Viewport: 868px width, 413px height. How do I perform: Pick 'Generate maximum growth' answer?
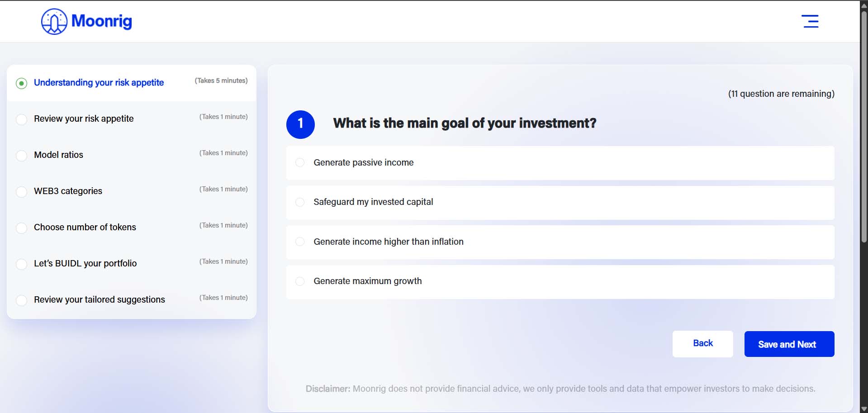coord(560,281)
